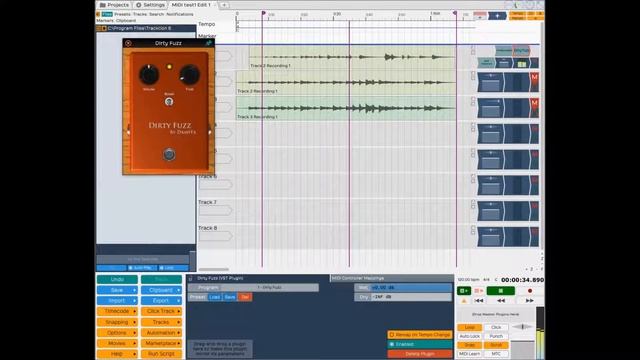Open the Export dropdown menu
This screenshot has height=360, width=640.
(161, 301)
